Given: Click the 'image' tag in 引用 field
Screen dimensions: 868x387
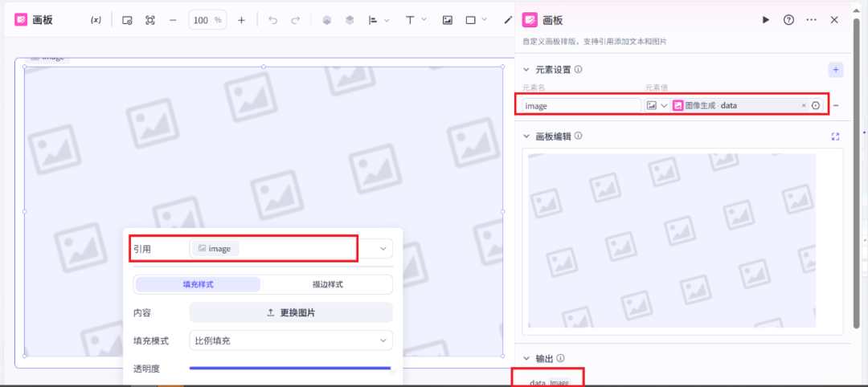Looking at the screenshot, I should pos(215,249).
